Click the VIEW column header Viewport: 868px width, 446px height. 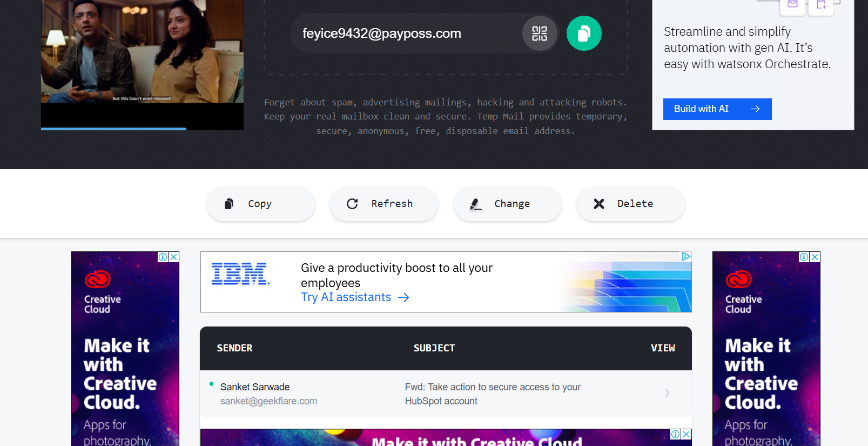[x=663, y=348]
